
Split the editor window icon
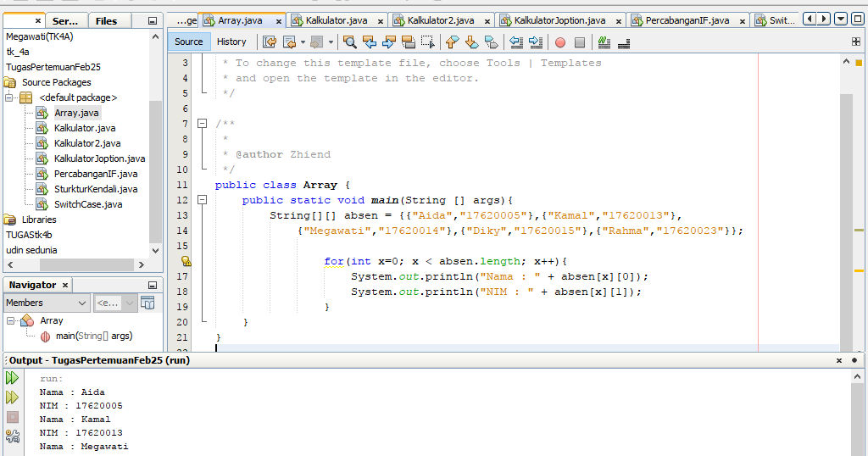(856, 42)
